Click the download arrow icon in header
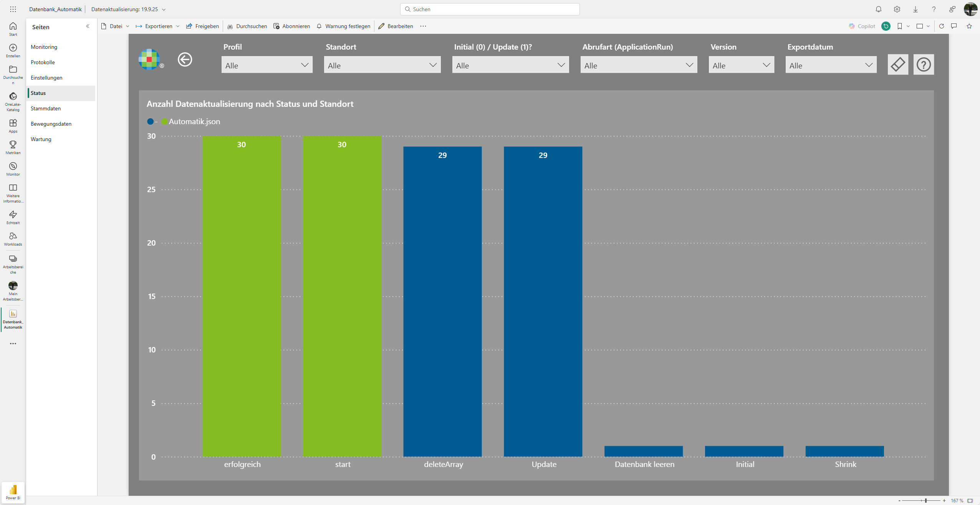The image size is (980, 505). [x=915, y=9]
